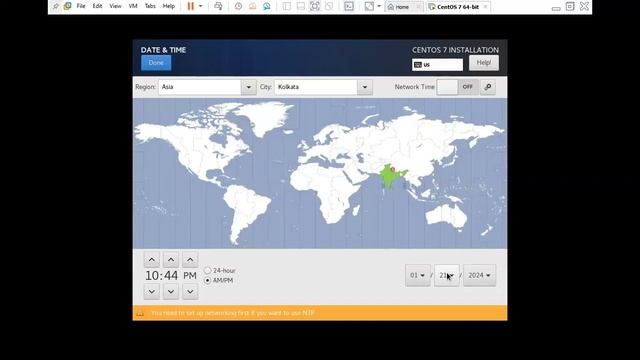640x360 pixels.
Task: Send Ctrl+Alt+Del to the virtual machine
Action: coord(218,6)
